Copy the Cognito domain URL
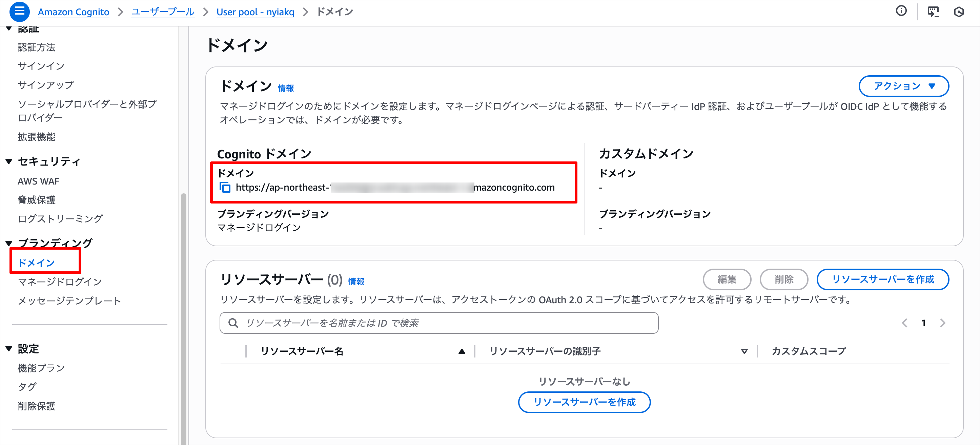980x445 pixels. click(225, 187)
